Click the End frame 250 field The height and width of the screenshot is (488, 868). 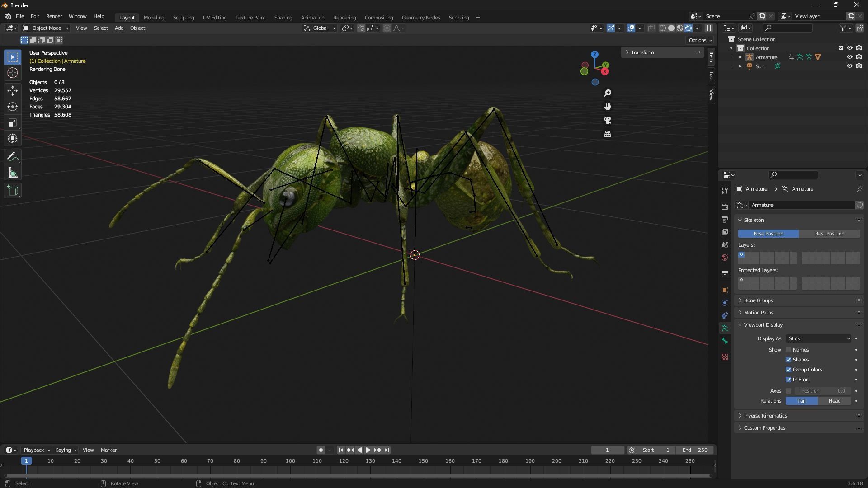[x=695, y=450]
